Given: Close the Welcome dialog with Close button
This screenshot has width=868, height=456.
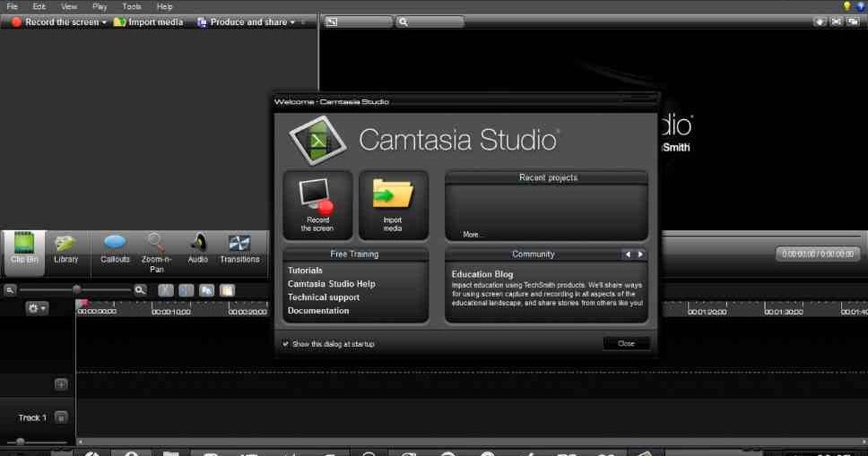Looking at the screenshot, I should point(626,343).
